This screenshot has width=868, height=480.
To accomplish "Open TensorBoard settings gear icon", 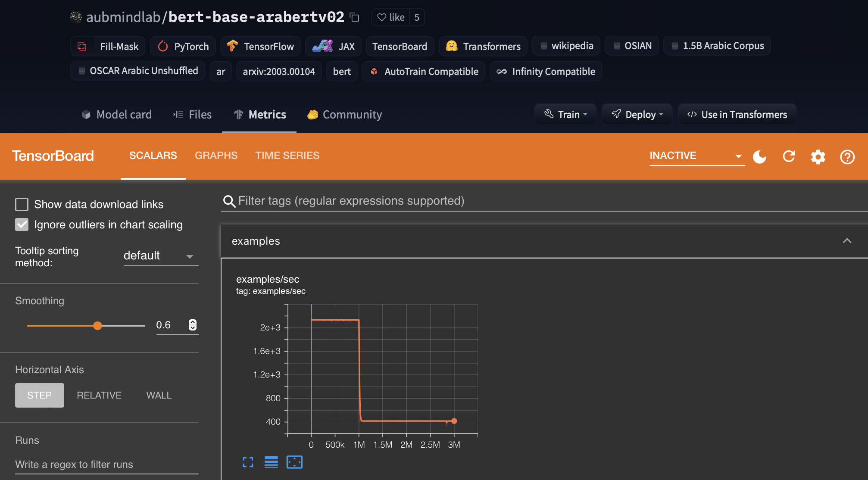I will click(x=818, y=157).
